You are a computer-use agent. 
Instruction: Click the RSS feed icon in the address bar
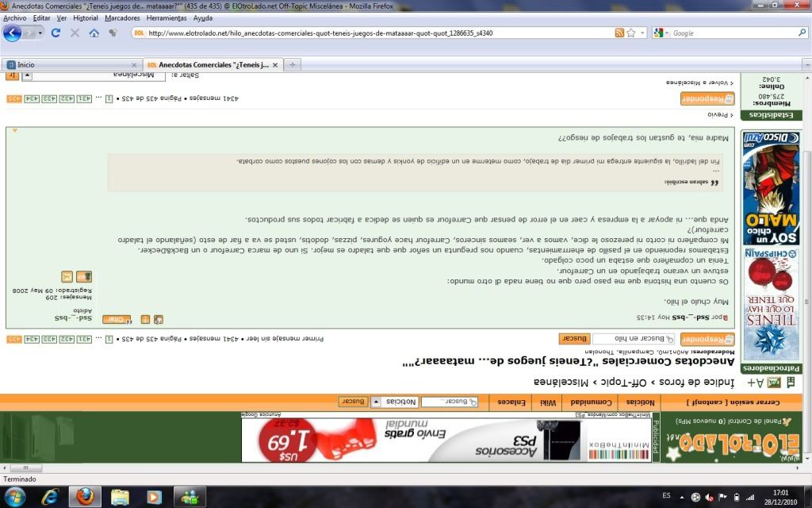point(619,33)
